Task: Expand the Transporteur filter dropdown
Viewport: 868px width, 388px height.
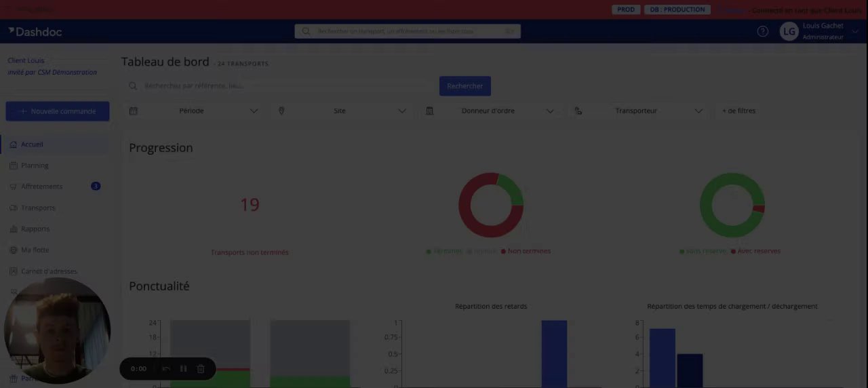Action: [698, 111]
